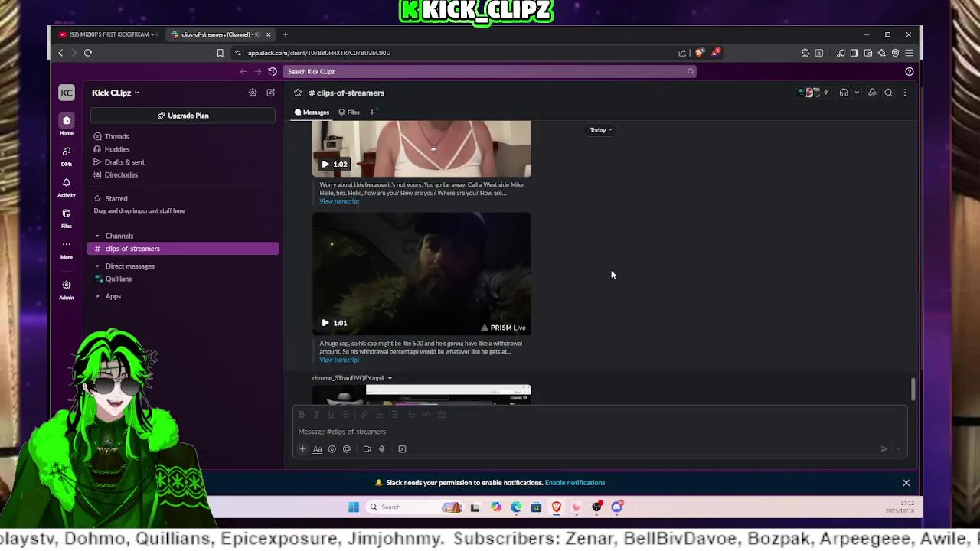
Task: Start a huddle with the headphones icon
Action: (x=844, y=93)
